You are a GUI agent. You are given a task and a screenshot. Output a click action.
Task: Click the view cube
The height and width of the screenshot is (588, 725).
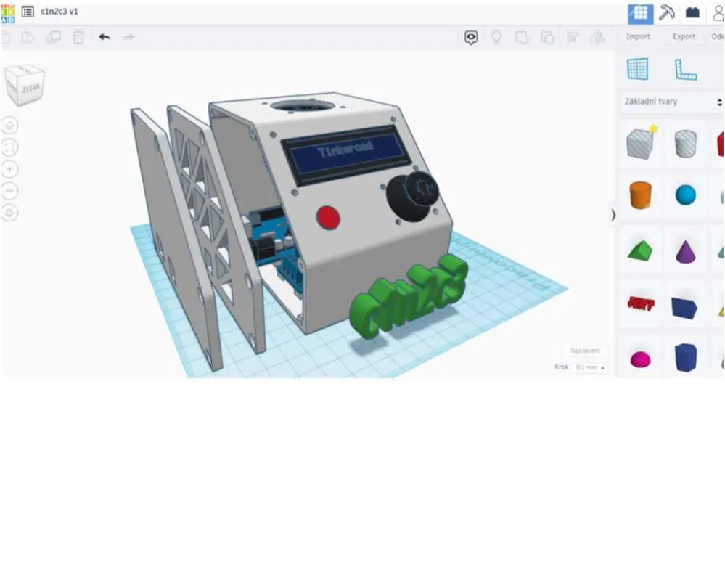[25, 85]
